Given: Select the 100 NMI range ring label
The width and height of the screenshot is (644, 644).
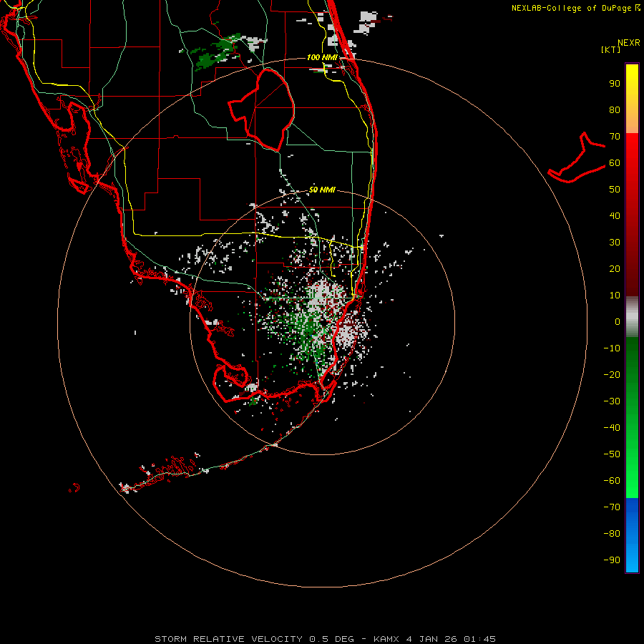Looking at the screenshot, I should pyautogui.click(x=322, y=57).
